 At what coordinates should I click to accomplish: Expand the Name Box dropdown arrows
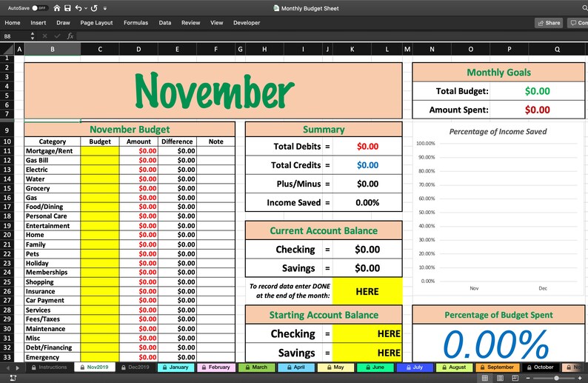[x=33, y=36]
